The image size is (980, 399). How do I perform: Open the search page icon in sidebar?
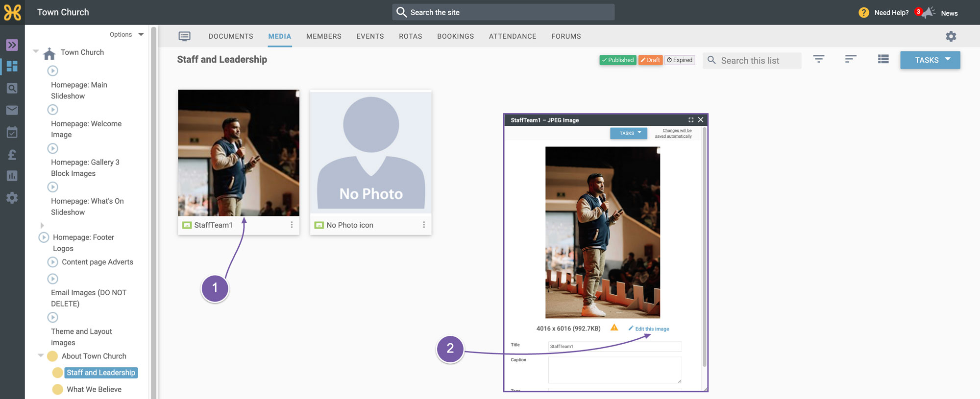pyautogui.click(x=12, y=88)
